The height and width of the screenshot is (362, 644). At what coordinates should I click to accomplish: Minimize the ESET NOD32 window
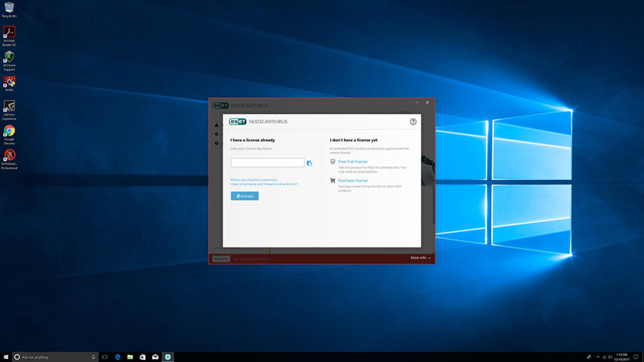(x=417, y=102)
